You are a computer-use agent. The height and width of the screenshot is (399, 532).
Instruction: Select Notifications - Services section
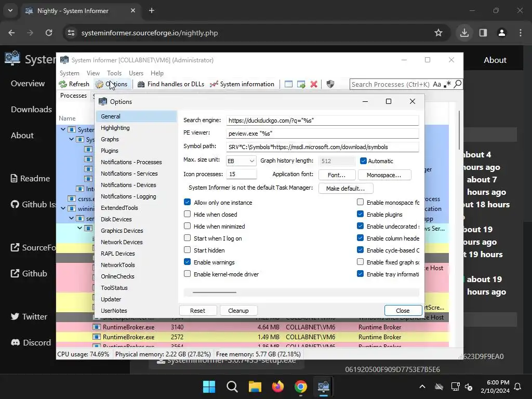tap(137, 174)
